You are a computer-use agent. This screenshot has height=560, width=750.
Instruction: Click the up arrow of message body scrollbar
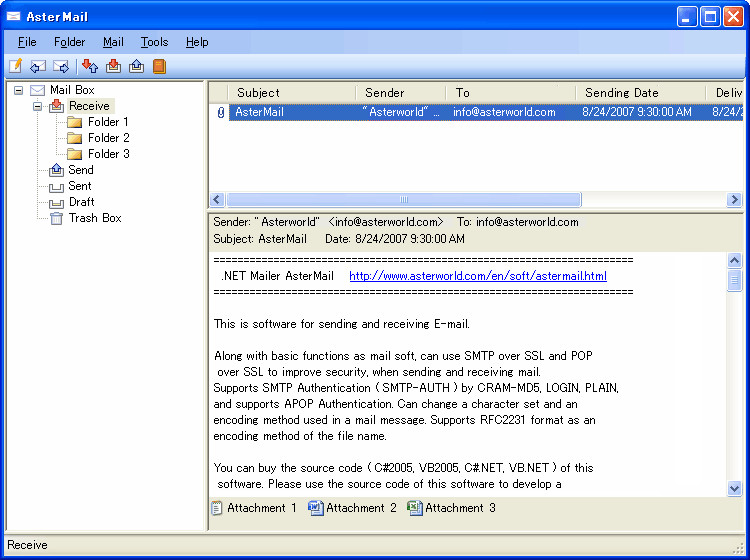pyautogui.click(x=734, y=260)
